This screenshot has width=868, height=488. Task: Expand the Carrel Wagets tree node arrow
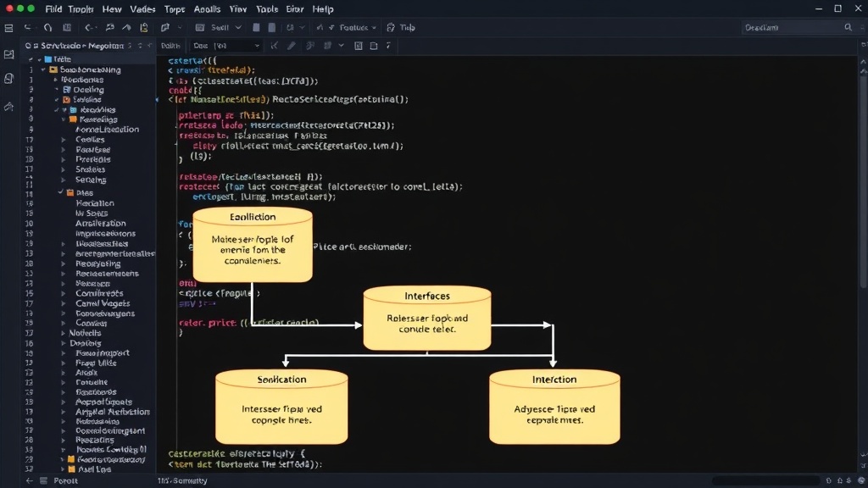point(64,304)
